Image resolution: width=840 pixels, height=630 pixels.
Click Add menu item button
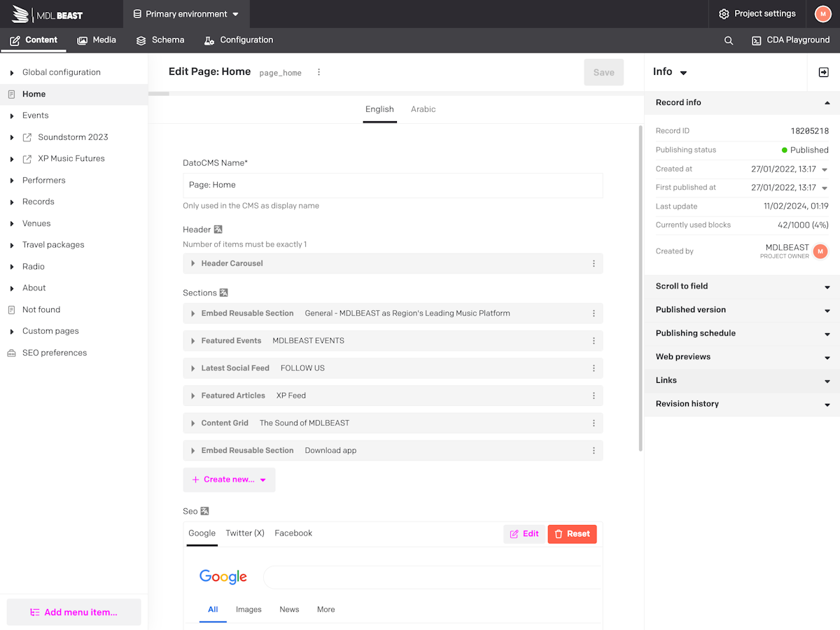coord(73,612)
